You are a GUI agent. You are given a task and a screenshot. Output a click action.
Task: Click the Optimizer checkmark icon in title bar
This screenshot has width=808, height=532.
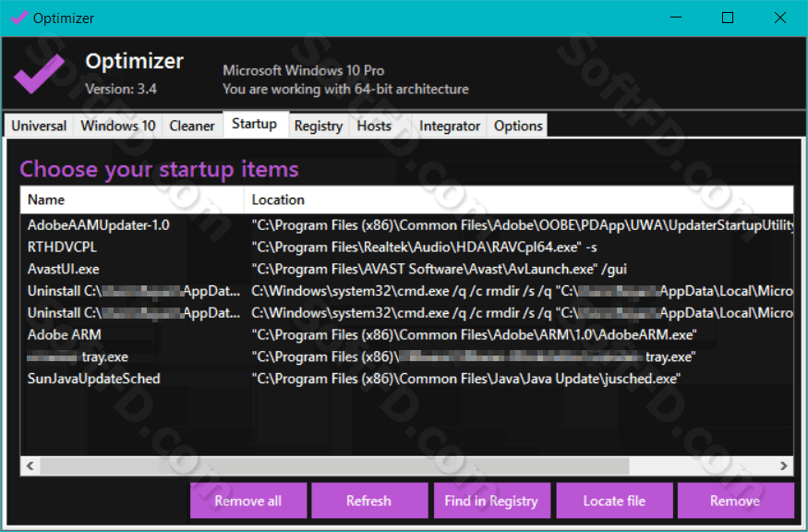pyautogui.click(x=19, y=18)
